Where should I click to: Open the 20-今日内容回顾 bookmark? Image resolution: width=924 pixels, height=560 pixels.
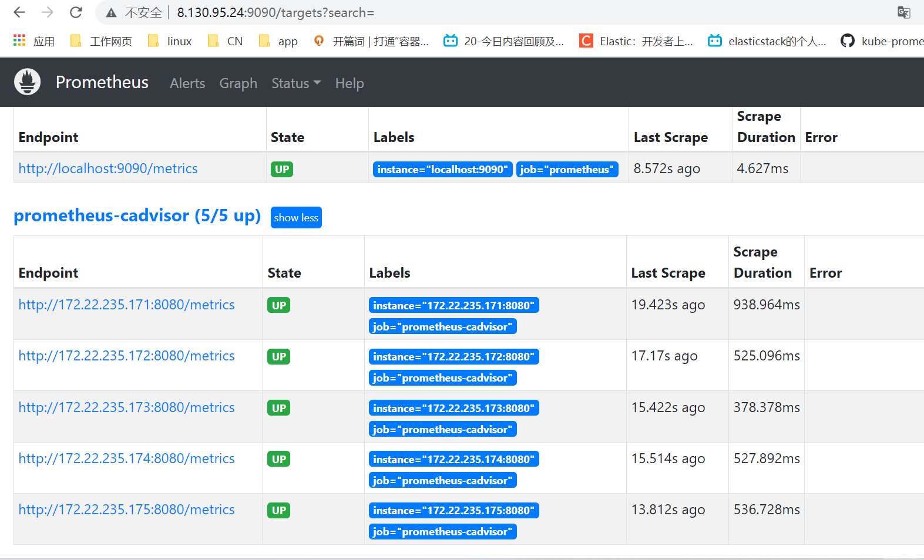pos(504,41)
